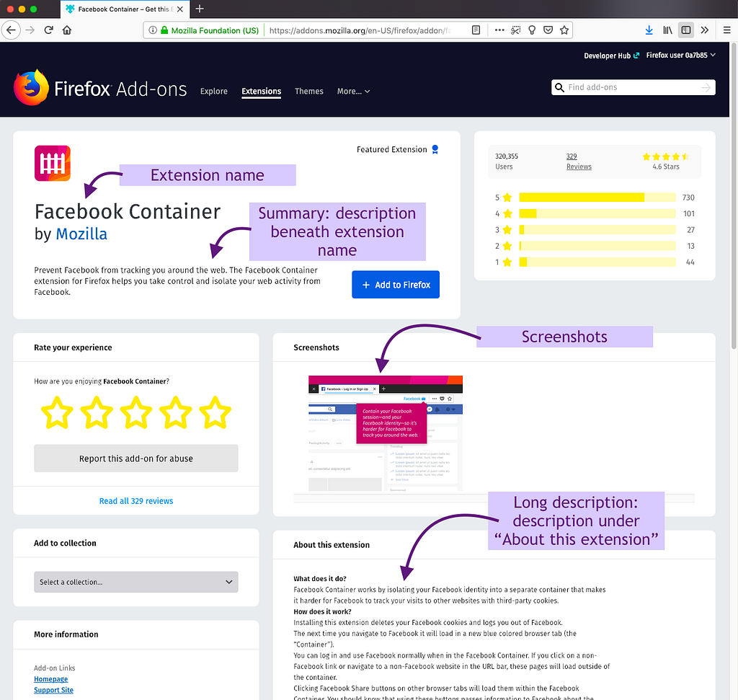Click the Featured Extension badge icon
This screenshot has height=700, width=738.
pos(435,149)
